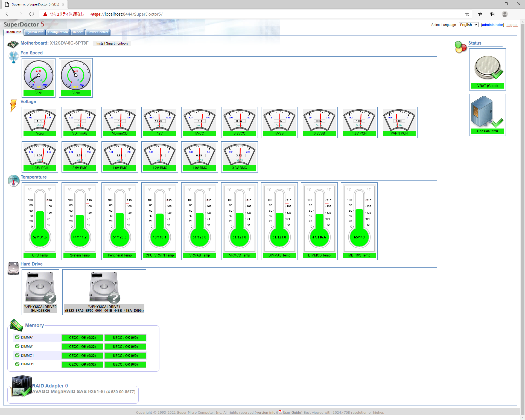Click the PDF icon beside User Guide

(280, 412)
